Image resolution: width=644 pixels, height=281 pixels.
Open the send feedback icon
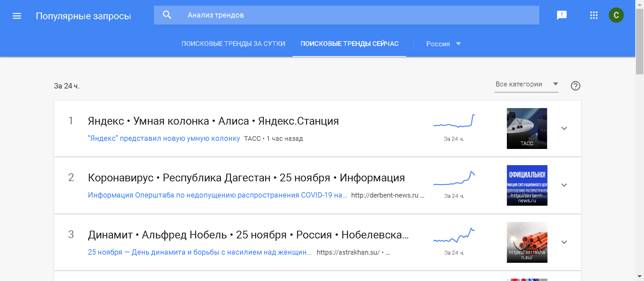click(x=561, y=15)
